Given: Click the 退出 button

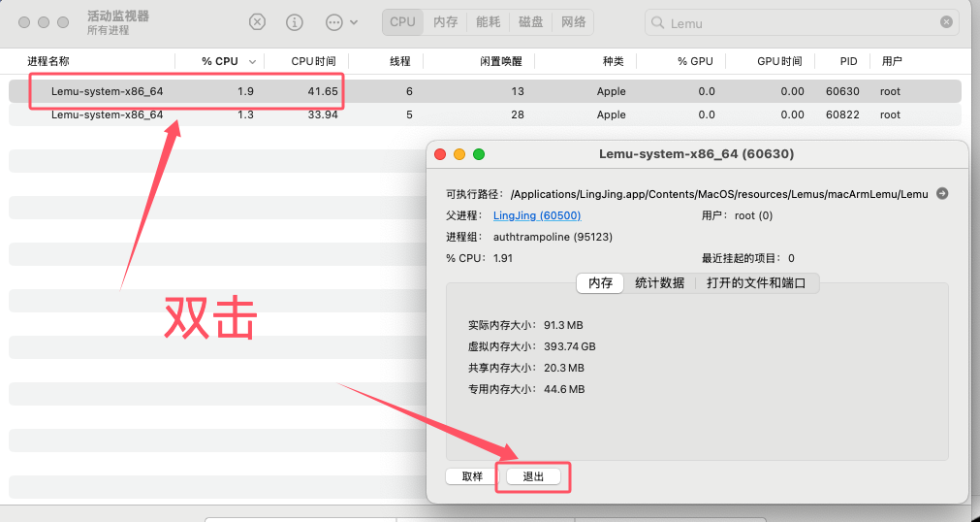Looking at the screenshot, I should (533, 476).
